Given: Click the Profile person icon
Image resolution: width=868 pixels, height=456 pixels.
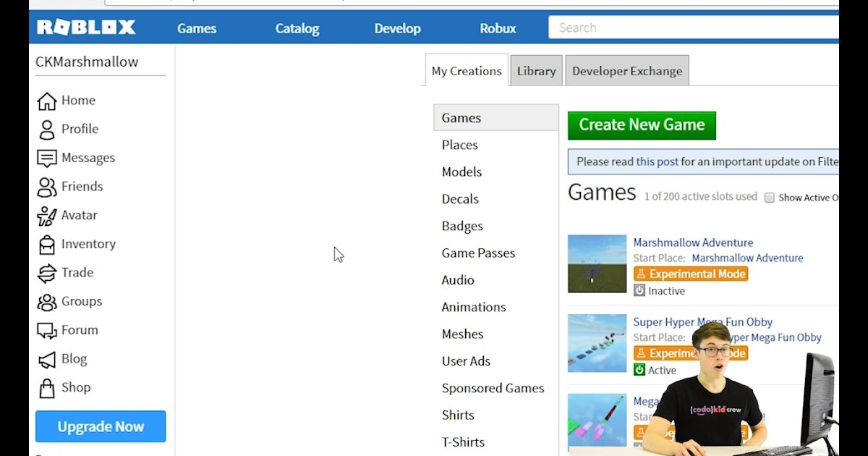Looking at the screenshot, I should click(47, 130).
